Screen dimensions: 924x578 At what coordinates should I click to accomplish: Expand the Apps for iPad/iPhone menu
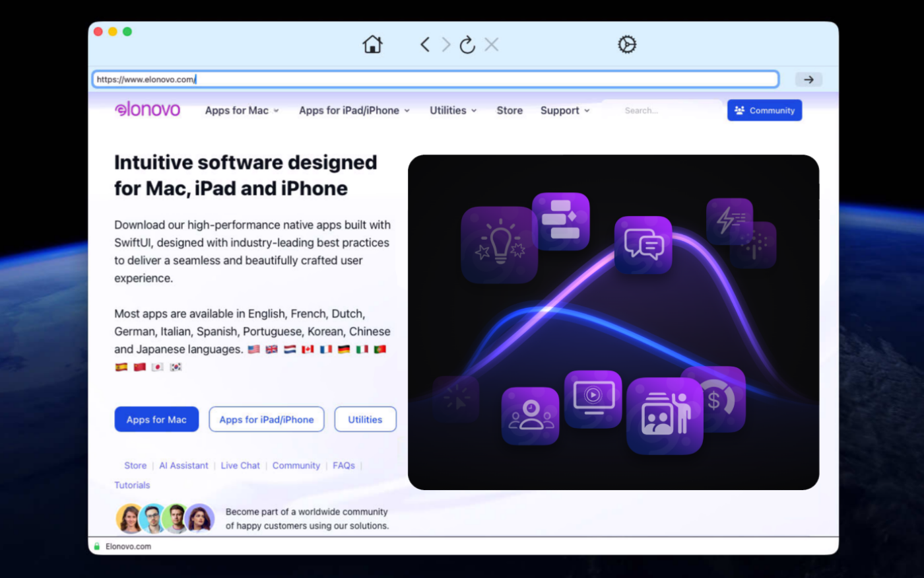354,110
